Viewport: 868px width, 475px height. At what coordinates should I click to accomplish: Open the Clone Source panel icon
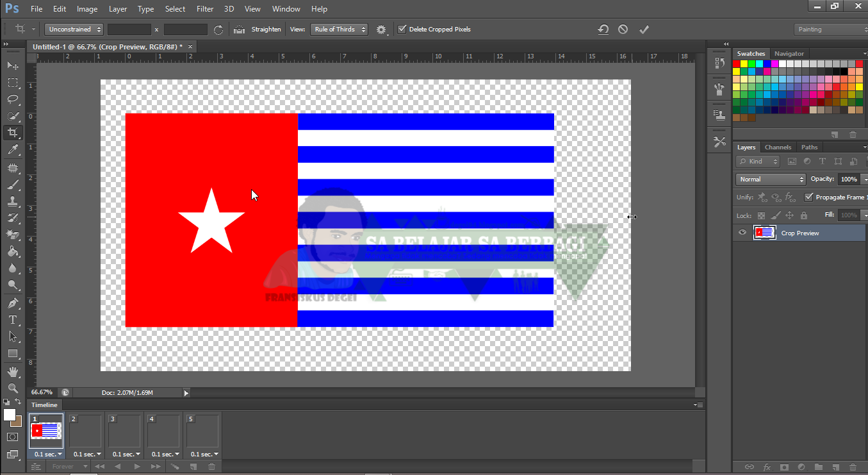(x=719, y=115)
